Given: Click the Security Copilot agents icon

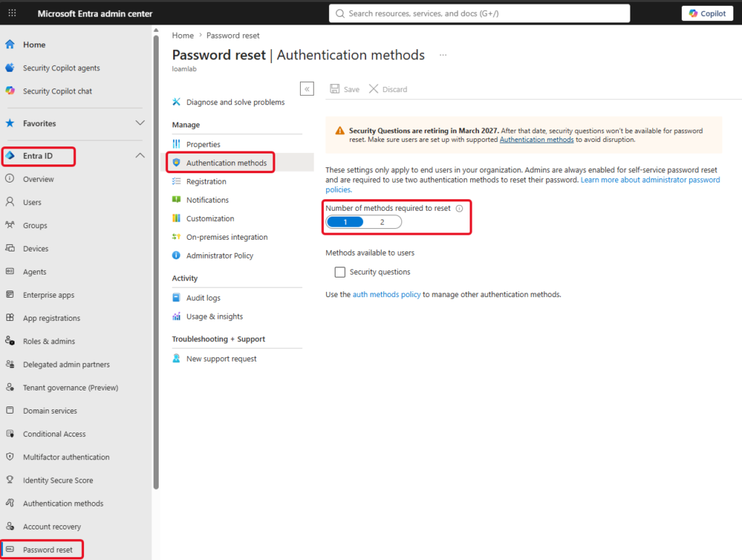Looking at the screenshot, I should coord(10,67).
